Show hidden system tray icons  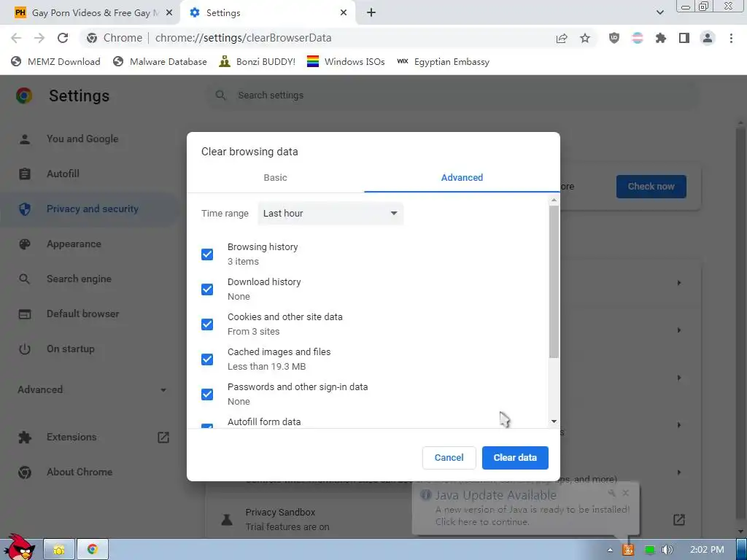(x=610, y=550)
